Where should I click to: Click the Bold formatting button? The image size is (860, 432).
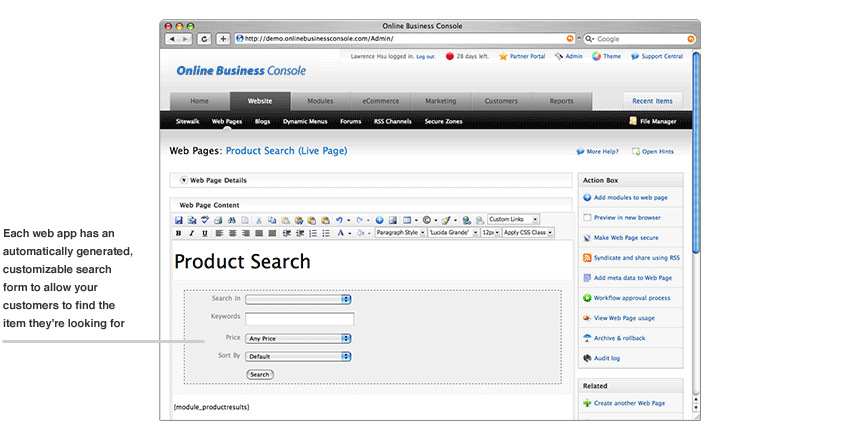[x=179, y=232]
